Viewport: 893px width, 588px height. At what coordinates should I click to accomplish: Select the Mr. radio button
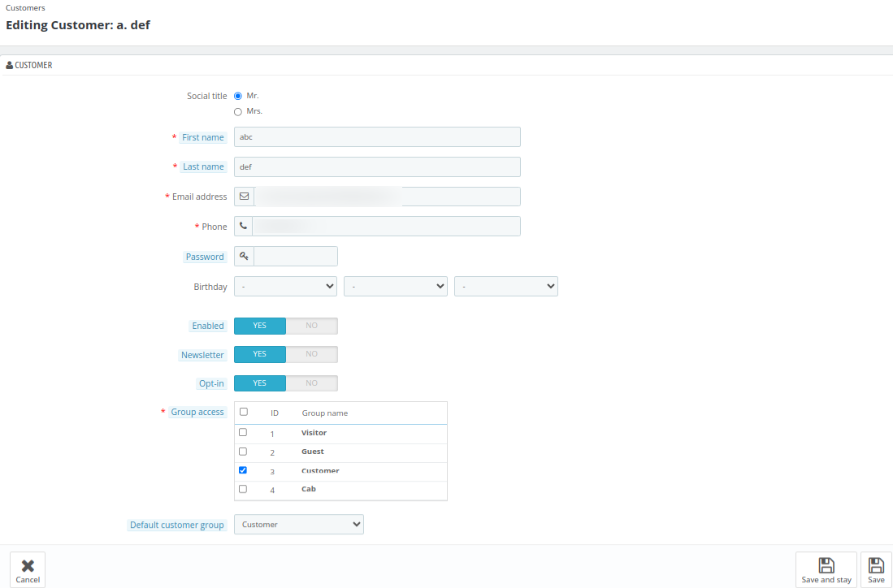point(238,96)
